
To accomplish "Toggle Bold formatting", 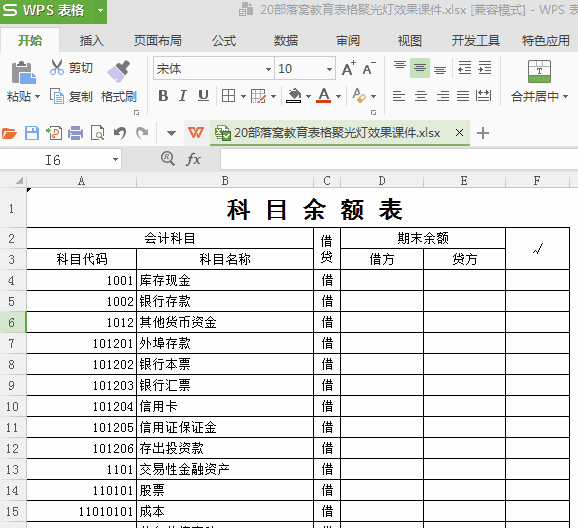I will (163, 96).
